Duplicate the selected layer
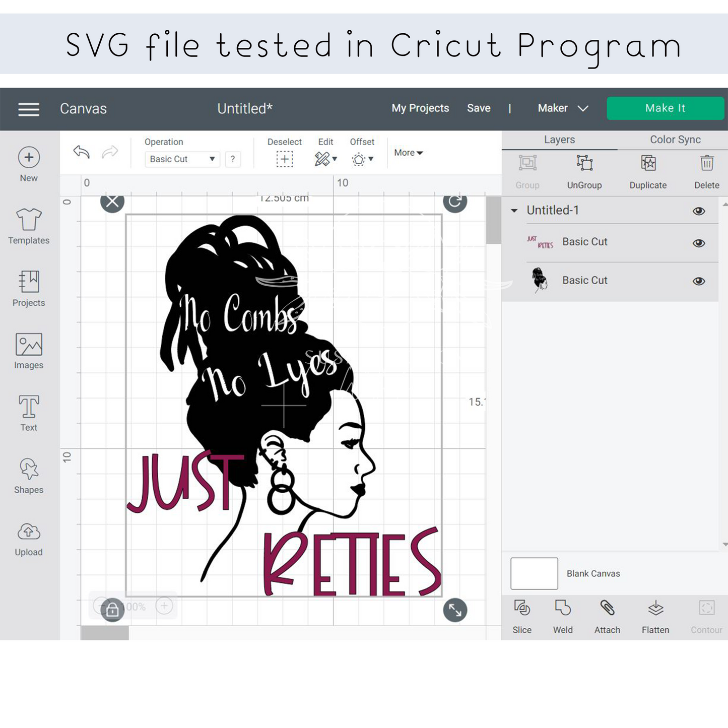Viewport: 728px width, 728px height. (648, 171)
